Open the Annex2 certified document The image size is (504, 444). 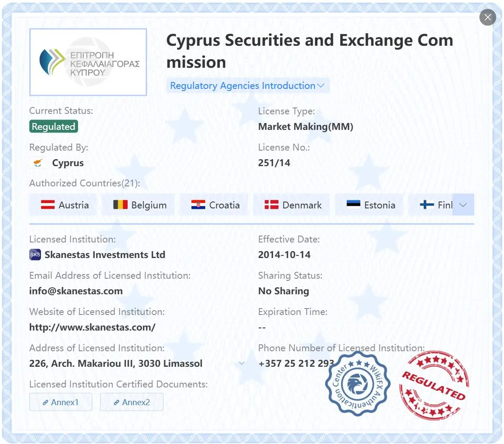tap(131, 402)
